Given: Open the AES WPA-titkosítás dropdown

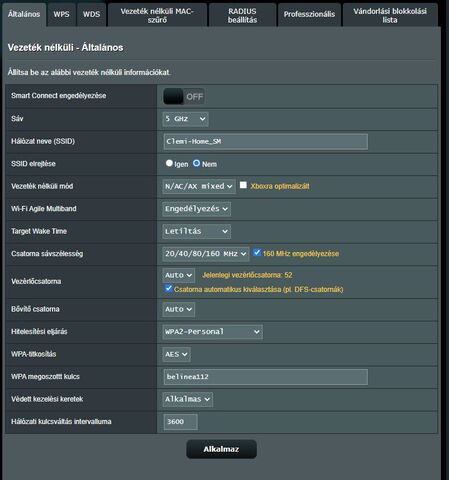Looking at the screenshot, I should click(177, 354).
